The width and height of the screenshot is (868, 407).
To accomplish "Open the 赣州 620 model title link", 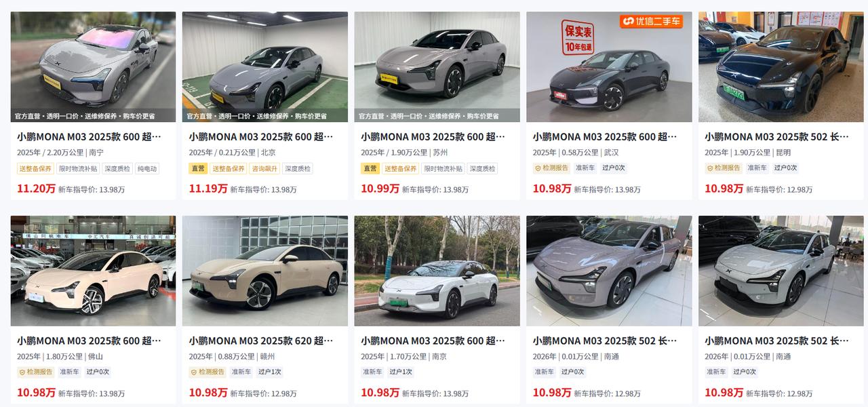I will [x=261, y=341].
